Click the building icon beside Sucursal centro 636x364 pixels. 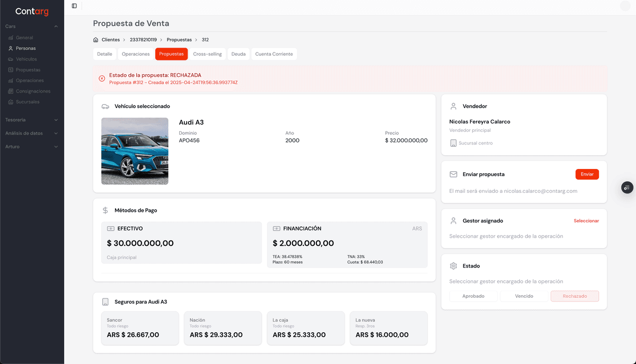pyautogui.click(x=453, y=143)
